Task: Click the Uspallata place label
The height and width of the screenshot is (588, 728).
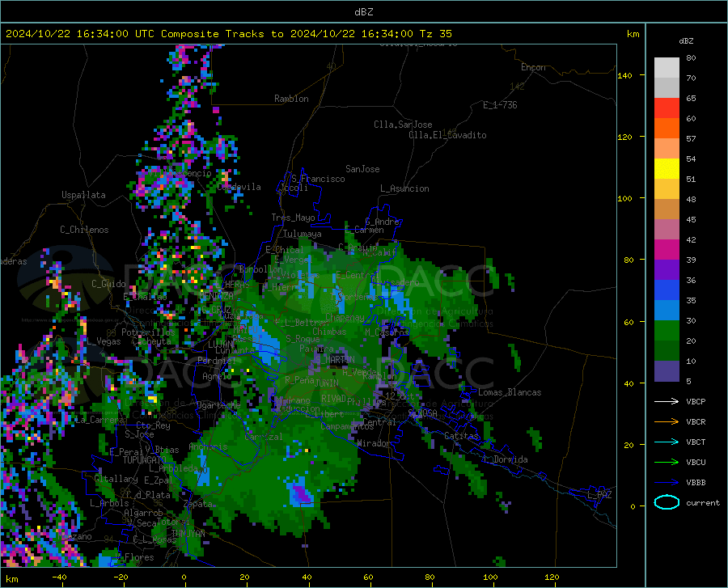Action: coord(83,195)
